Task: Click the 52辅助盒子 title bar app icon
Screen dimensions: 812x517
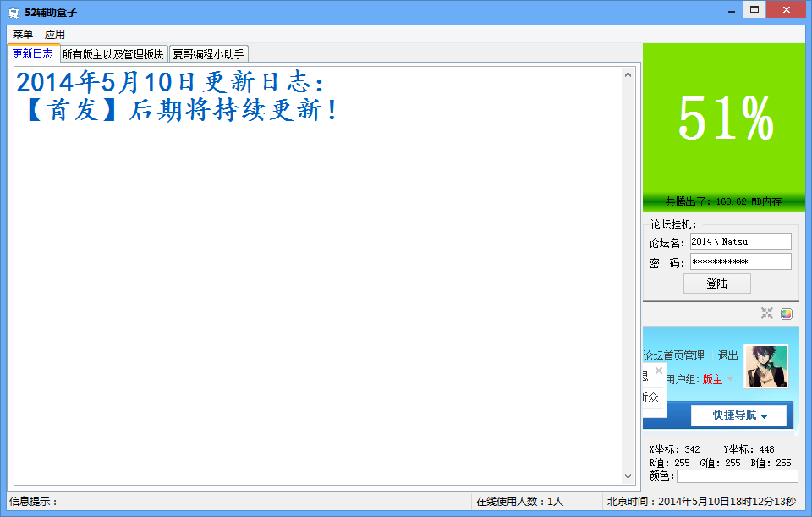Action: [14, 13]
